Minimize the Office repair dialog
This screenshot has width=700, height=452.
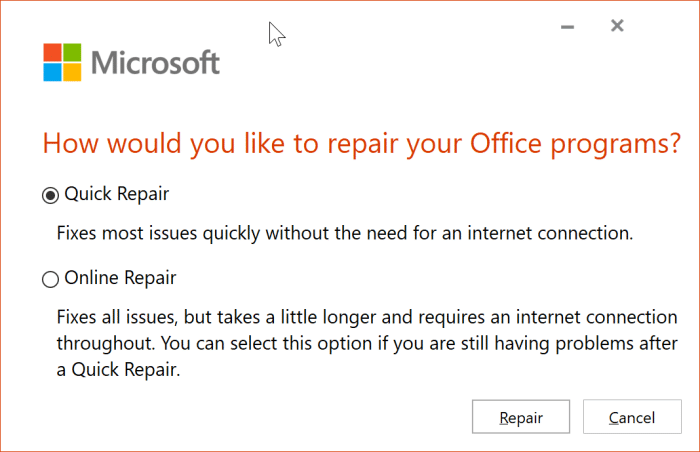point(568,26)
